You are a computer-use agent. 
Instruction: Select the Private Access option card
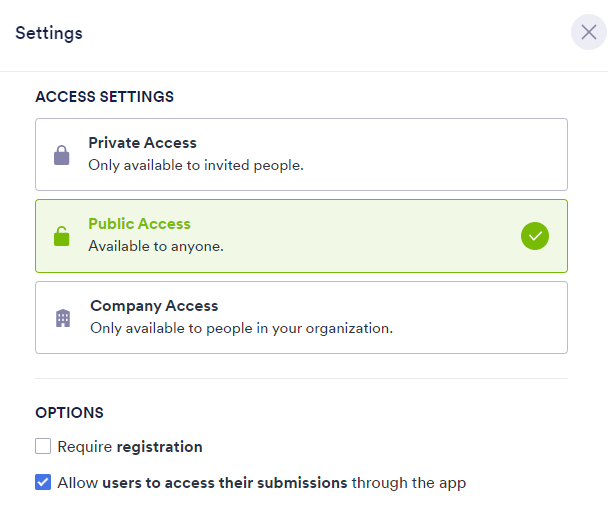pyautogui.click(x=301, y=154)
